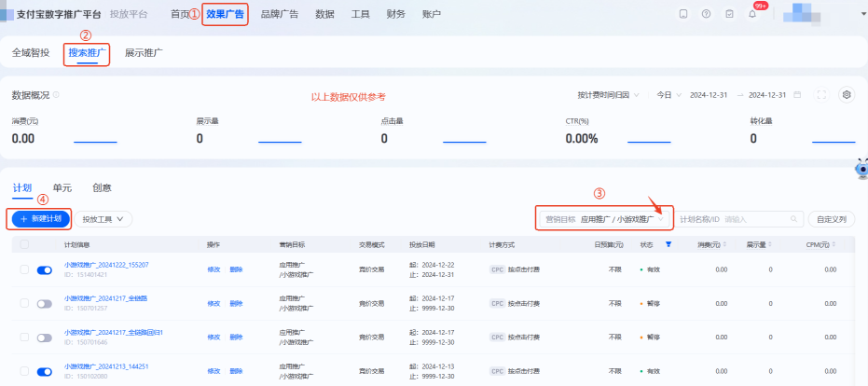Sort by 消费(元) column arrows
Screen dimensions: 868x386
click(x=724, y=244)
